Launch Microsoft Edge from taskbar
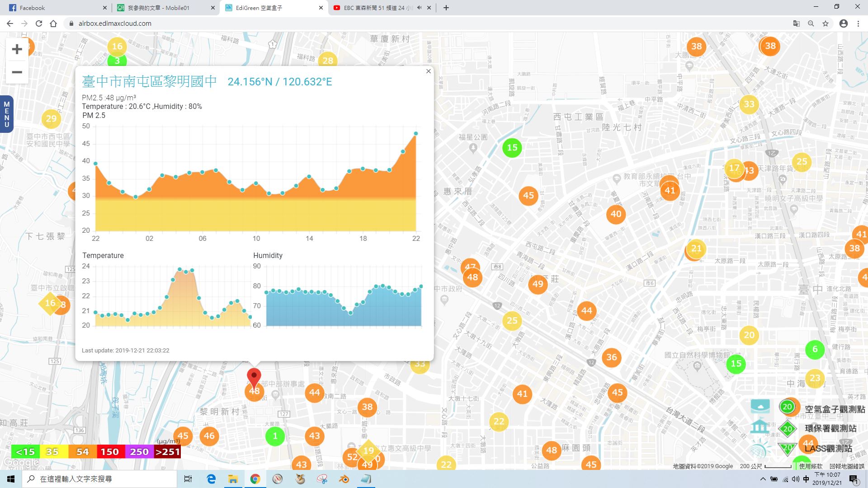 pyautogui.click(x=211, y=479)
